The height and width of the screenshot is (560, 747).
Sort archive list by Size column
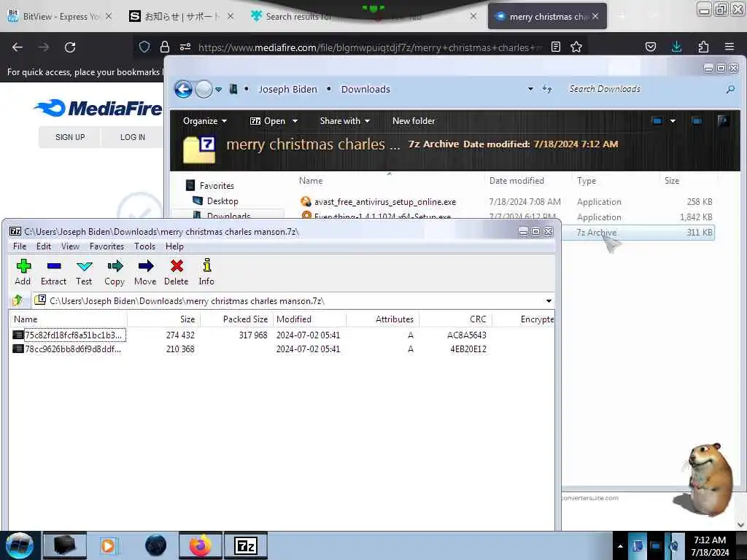pyautogui.click(x=164, y=319)
